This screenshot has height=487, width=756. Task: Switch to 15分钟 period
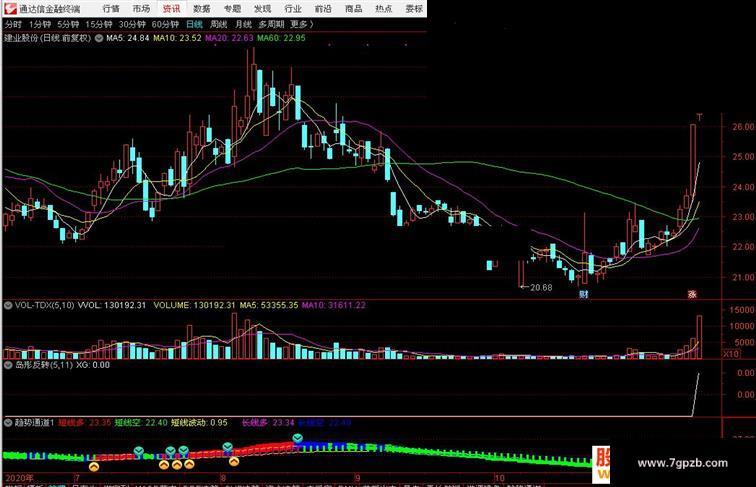click(99, 24)
